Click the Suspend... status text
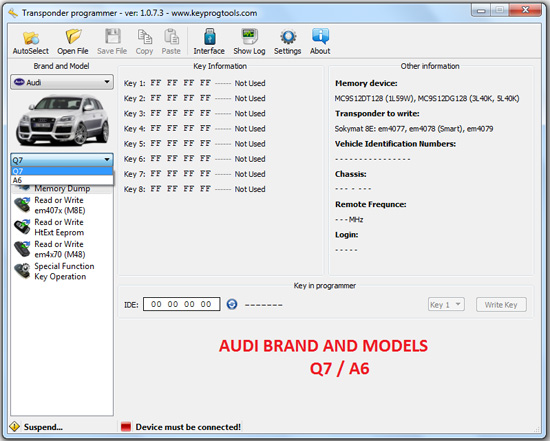This screenshot has height=441, width=550. [43, 427]
